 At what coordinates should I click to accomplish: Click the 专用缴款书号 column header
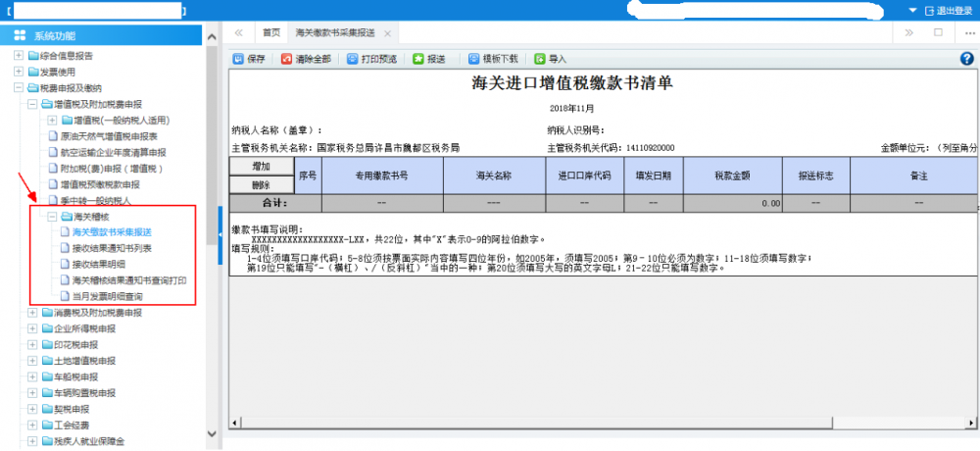click(382, 175)
